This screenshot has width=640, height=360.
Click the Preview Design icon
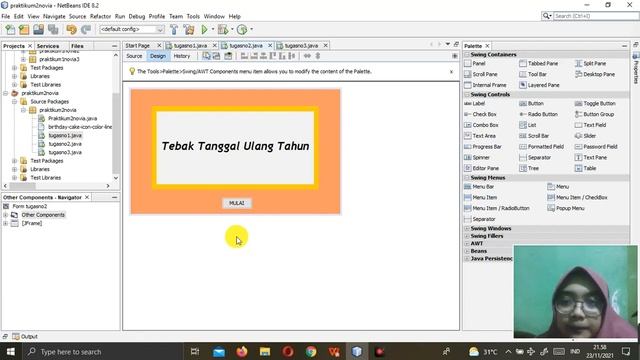(x=228, y=56)
